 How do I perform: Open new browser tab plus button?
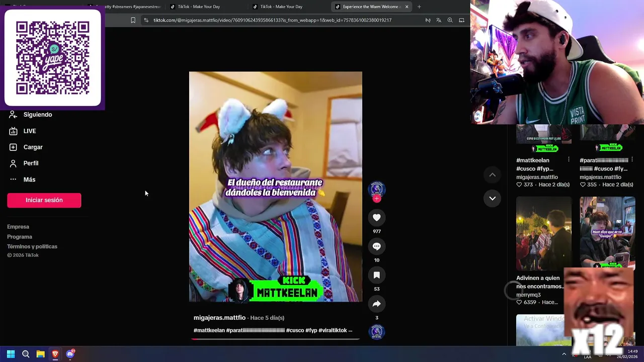[419, 7]
